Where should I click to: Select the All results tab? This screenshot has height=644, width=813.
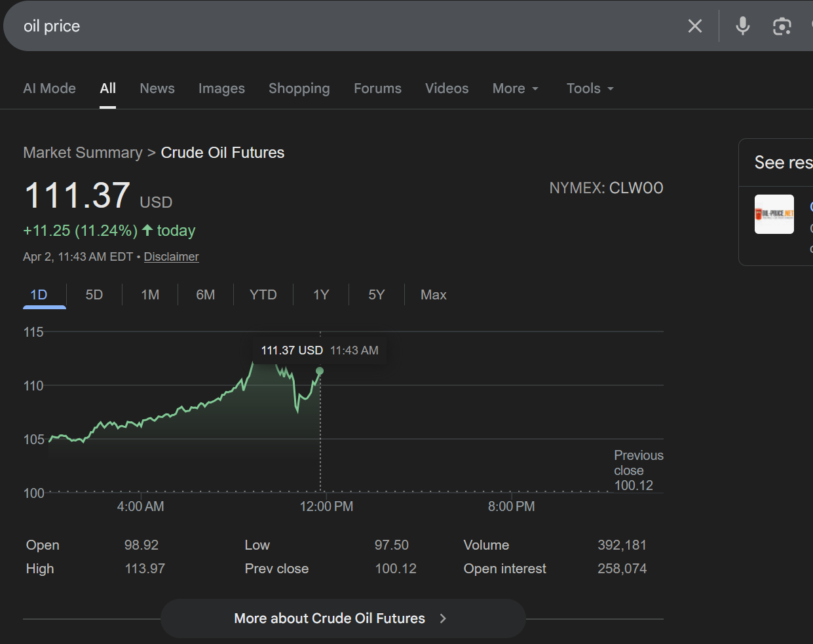pyautogui.click(x=108, y=88)
